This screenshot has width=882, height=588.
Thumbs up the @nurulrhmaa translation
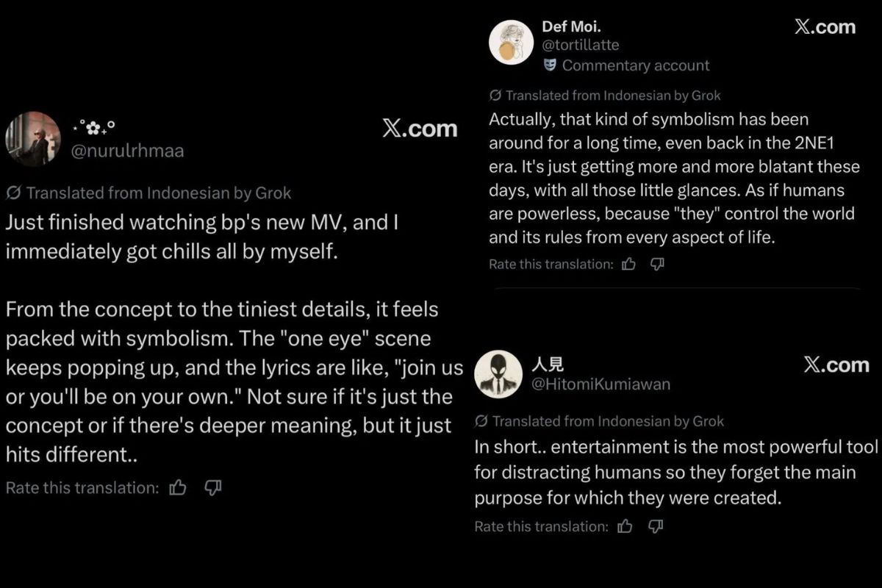(178, 487)
